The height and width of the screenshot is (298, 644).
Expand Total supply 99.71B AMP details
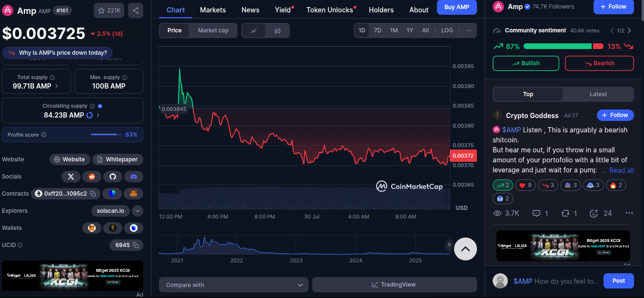[x=57, y=86]
